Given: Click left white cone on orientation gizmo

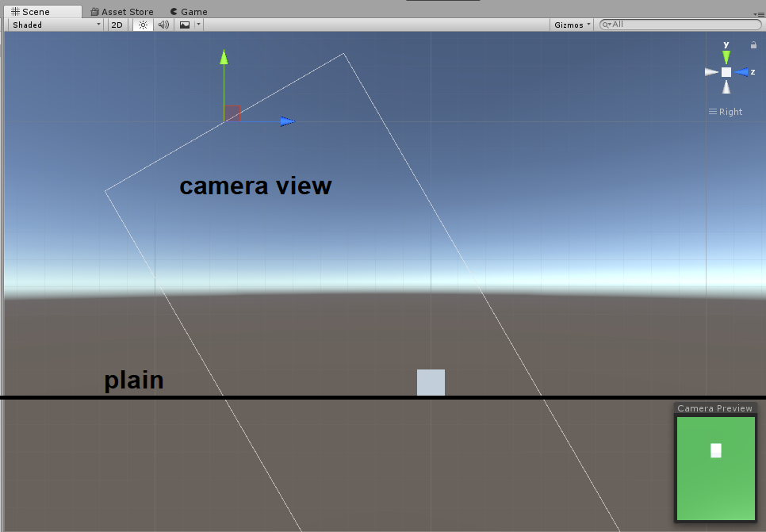Looking at the screenshot, I should click(x=711, y=72).
